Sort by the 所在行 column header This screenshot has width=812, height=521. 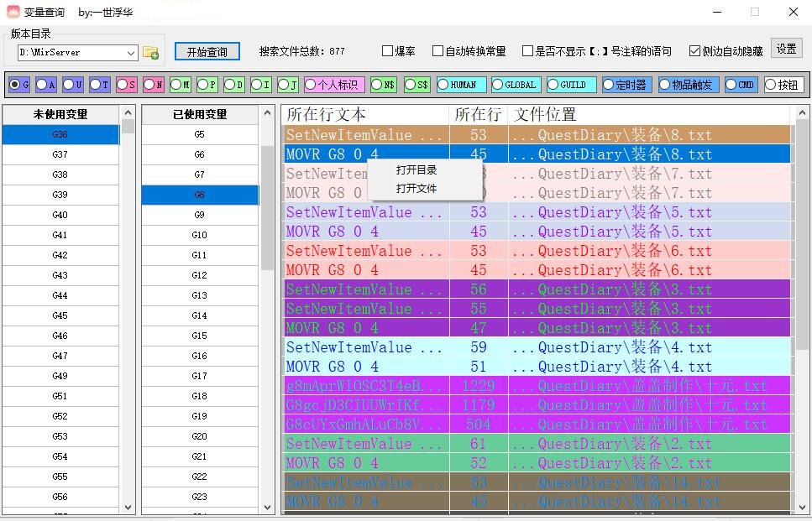[x=478, y=114]
